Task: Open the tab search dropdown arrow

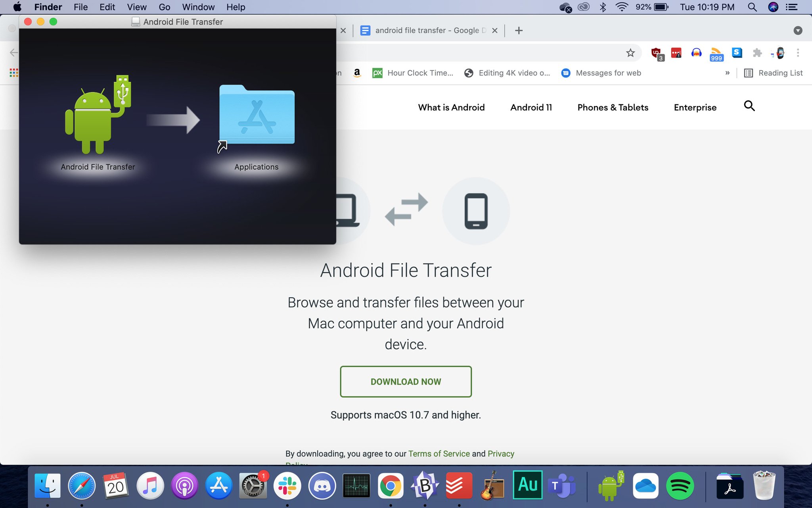Action: [798, 31]
